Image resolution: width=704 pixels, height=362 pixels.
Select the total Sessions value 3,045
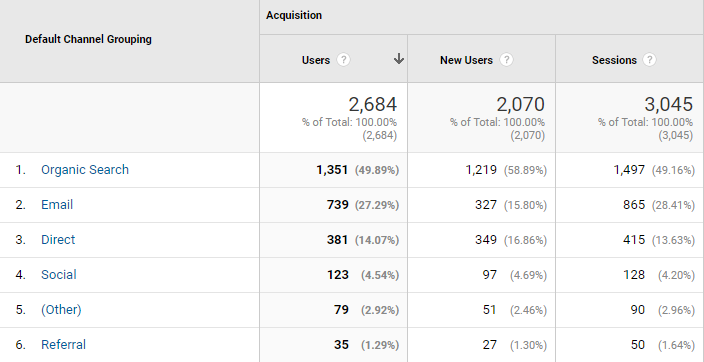coord(669,105)
